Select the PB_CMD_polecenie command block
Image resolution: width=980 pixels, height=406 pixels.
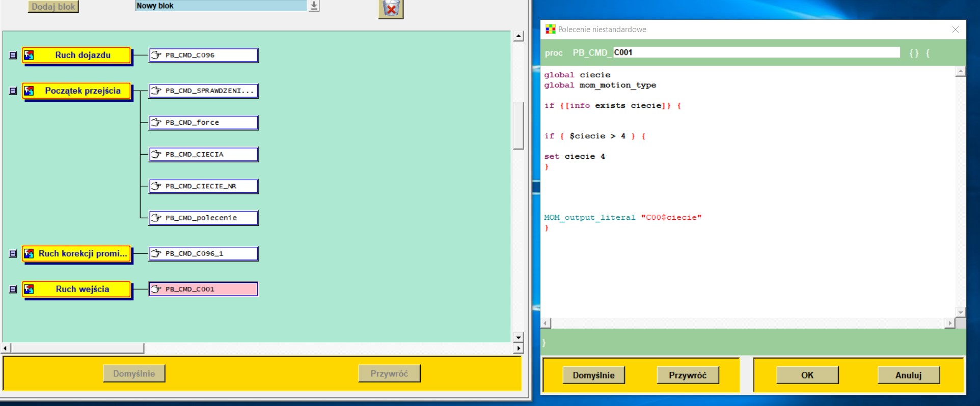coord(204,218)
